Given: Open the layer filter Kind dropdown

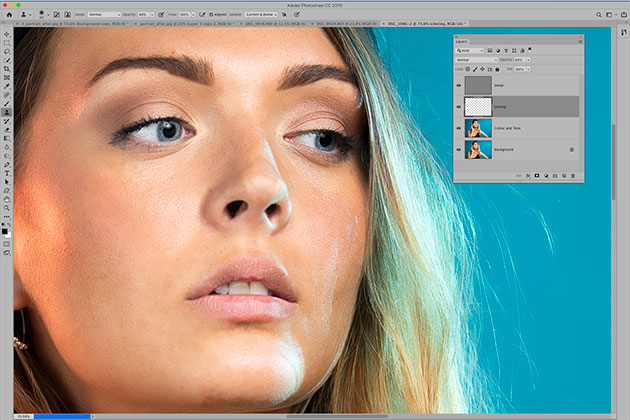Looking at the screenshot, I should (470, 51).
